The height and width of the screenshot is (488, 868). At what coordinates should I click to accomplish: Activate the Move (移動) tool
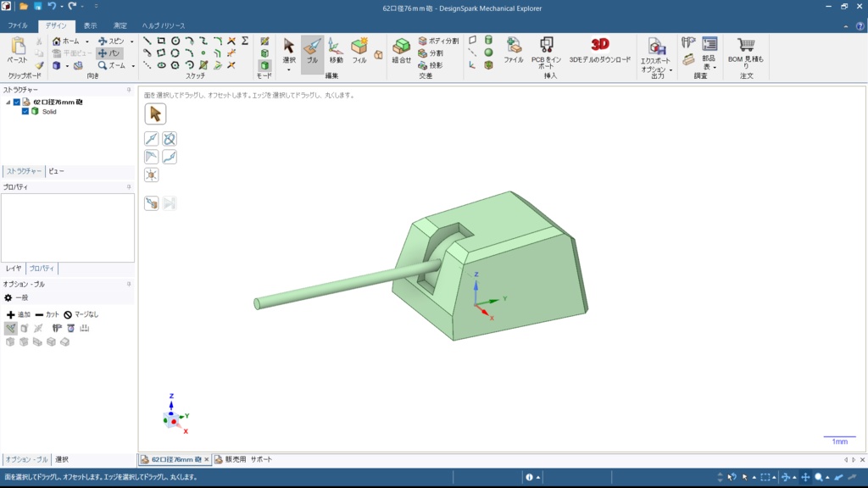point(336,51)
